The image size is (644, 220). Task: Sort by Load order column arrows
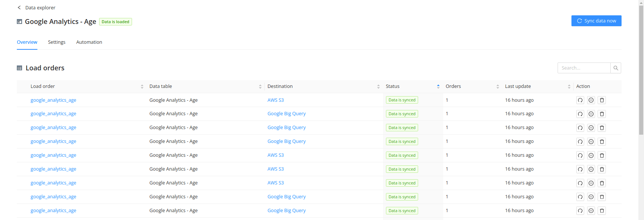pyautogui.click(x=142, y=86)
